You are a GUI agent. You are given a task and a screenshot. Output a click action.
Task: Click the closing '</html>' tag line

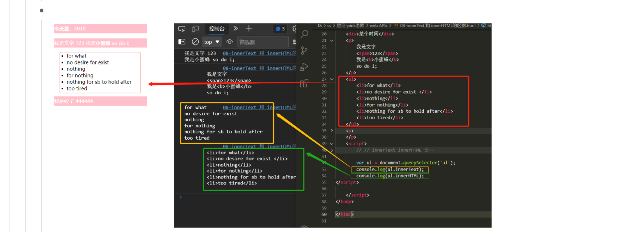click(345, 215)
